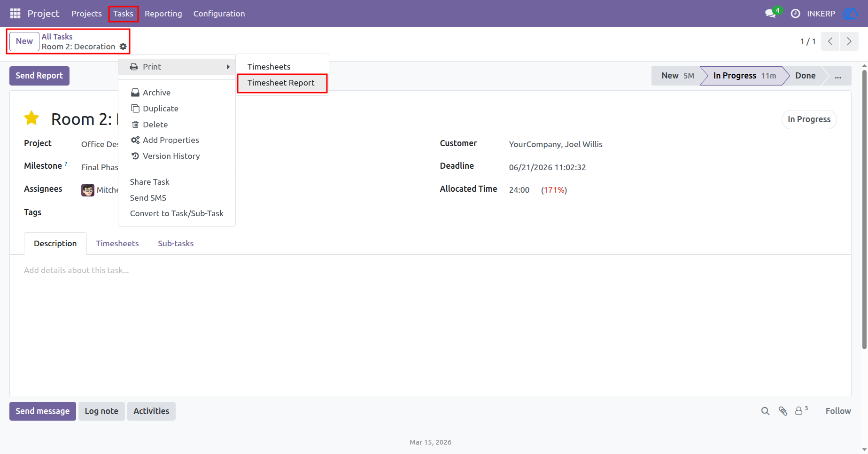
Task: Select Timesheet Report from the print menu
Action: pos(281,83)
